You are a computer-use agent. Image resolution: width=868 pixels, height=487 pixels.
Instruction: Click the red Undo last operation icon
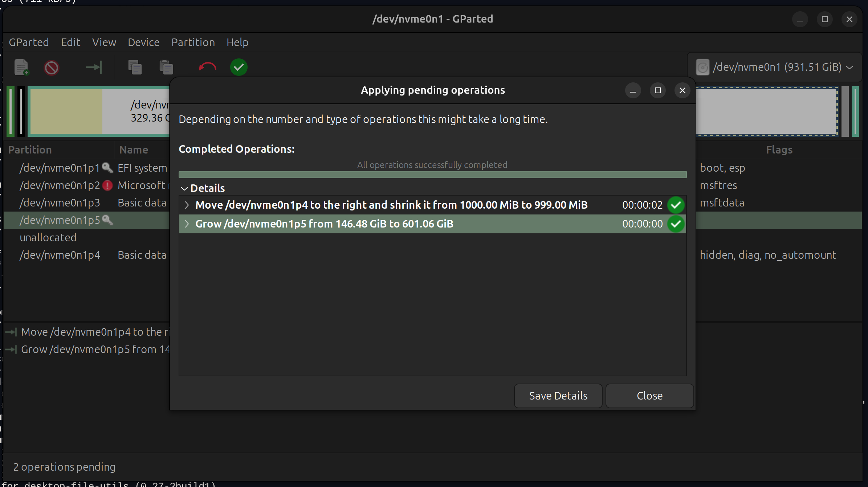(x=207, y=67)
